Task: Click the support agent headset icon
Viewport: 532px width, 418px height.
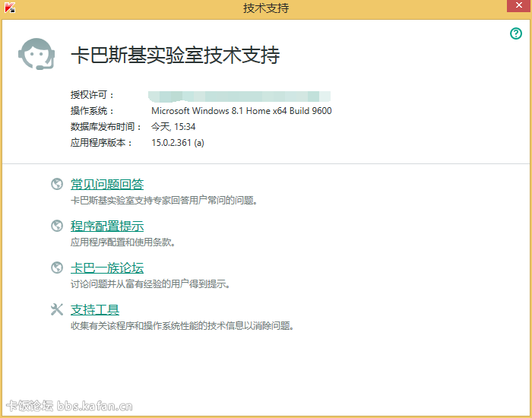Action: (36, 54)
